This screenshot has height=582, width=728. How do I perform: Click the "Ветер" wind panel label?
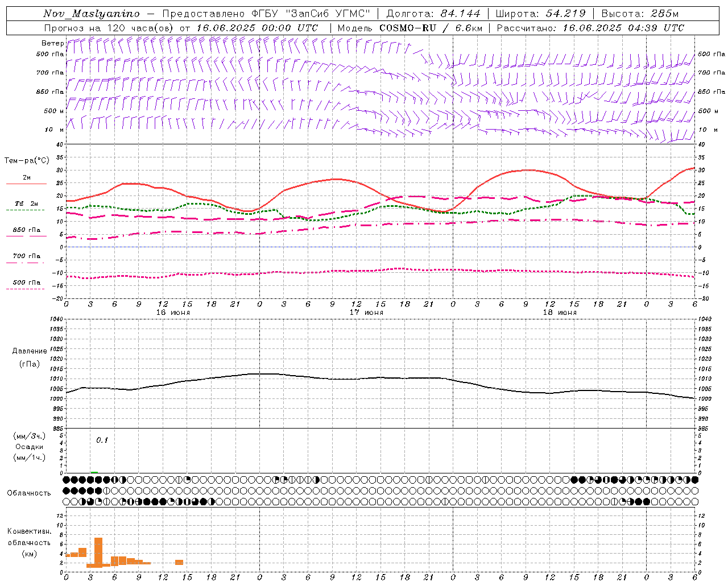click(x=52, y=43)
